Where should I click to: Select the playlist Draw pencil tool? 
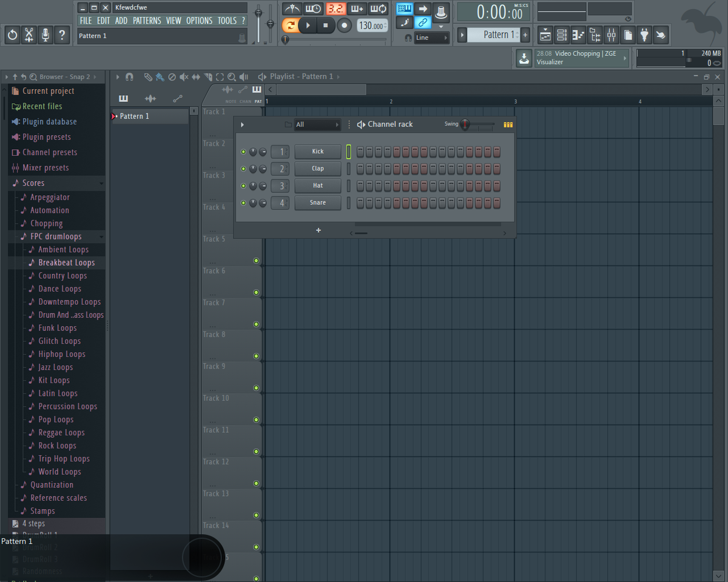click(x=147, y=77)
